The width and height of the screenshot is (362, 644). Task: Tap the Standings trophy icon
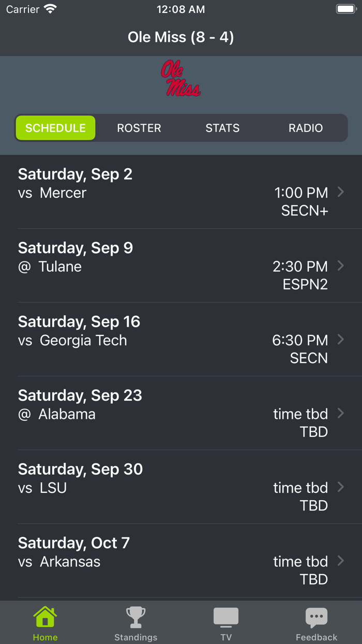135,616
